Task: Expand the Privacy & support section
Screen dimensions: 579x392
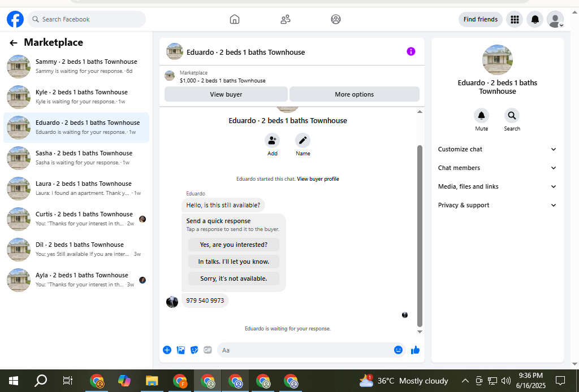Action: (x=497, y=205)
